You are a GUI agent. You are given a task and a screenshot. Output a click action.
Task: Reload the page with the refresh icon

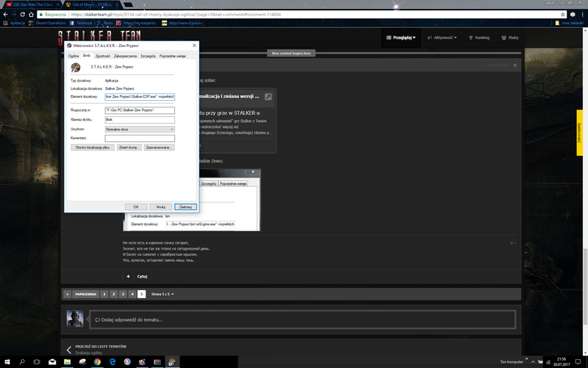23,14
